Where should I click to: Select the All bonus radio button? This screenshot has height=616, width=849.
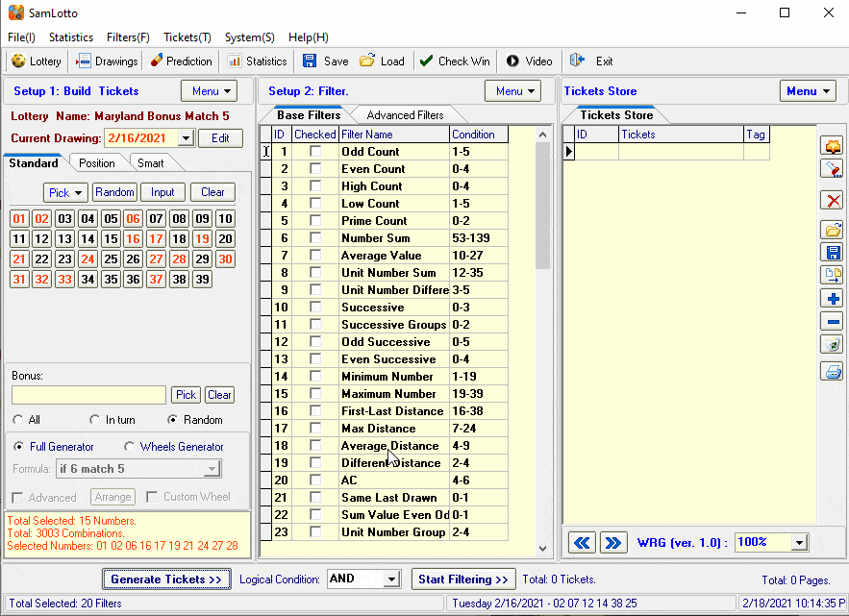click(18, 420)
